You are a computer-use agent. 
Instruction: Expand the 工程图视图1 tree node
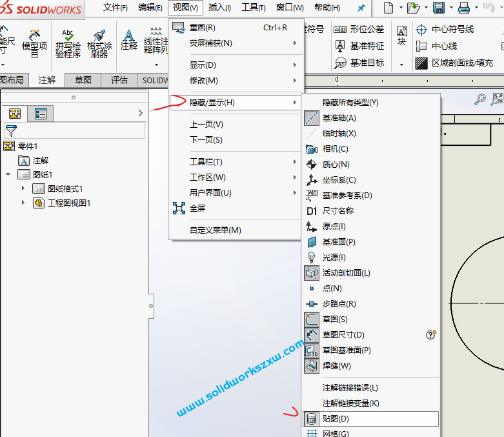coord(23,203)
